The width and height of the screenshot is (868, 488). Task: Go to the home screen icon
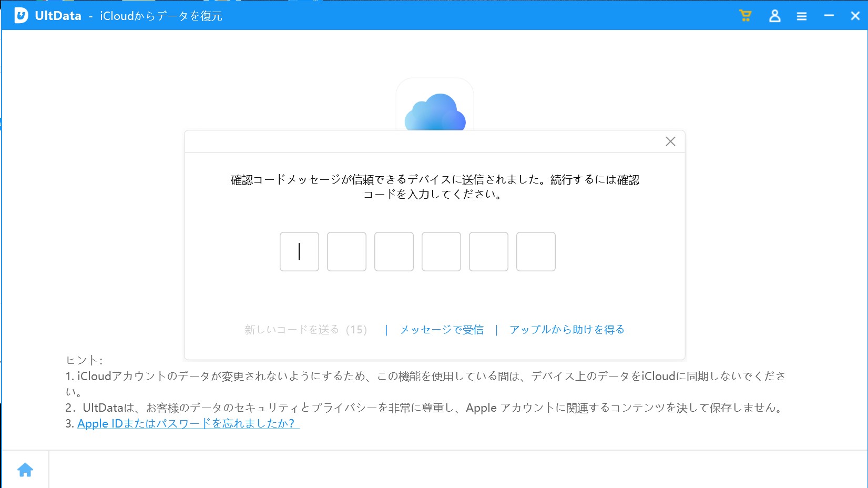tap(25, 470)
